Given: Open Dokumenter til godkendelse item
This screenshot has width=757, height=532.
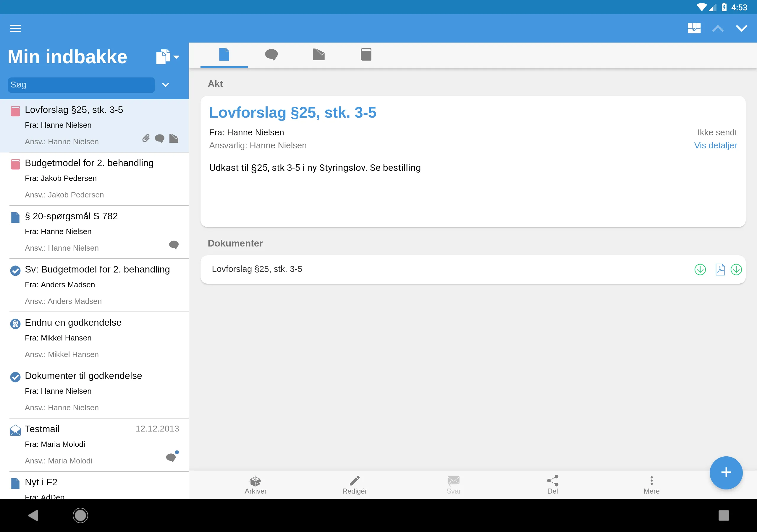Looking at the screenshot, I should (x=94, y=392).
